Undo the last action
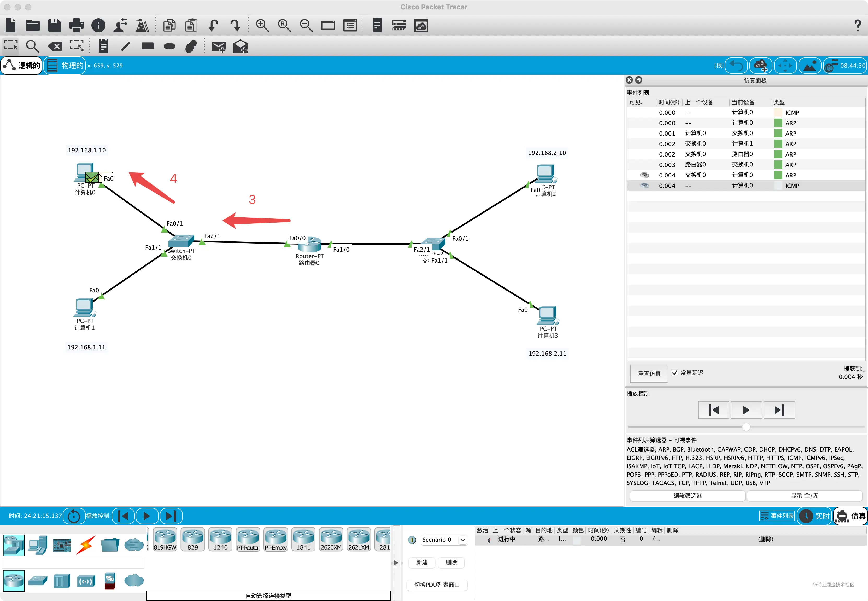868x601 pixels. click(213, 25)
